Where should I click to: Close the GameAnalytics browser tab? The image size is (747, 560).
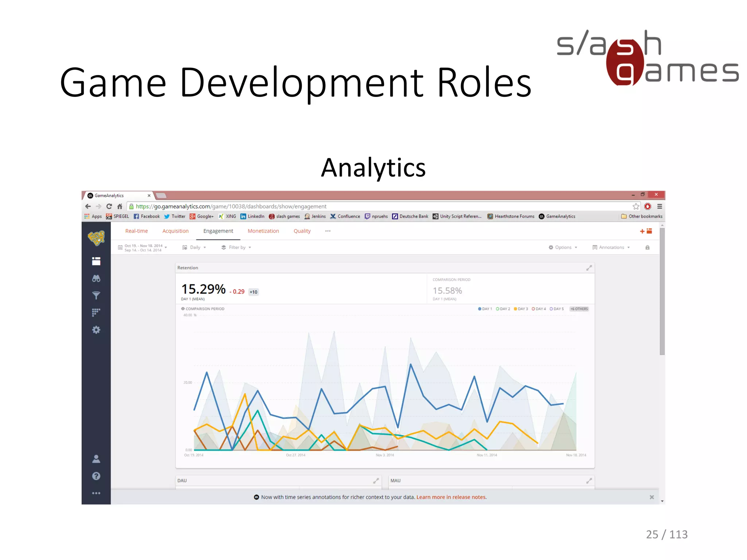point(149,196)
